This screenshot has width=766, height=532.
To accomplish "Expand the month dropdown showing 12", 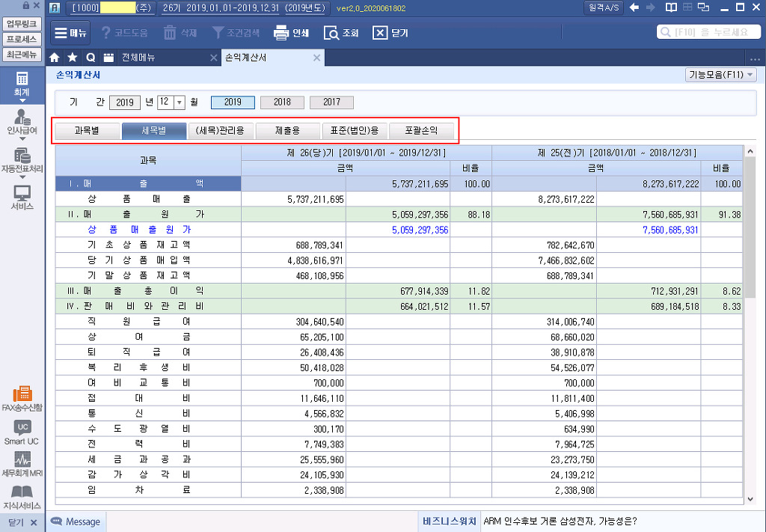I will [180, 103].
